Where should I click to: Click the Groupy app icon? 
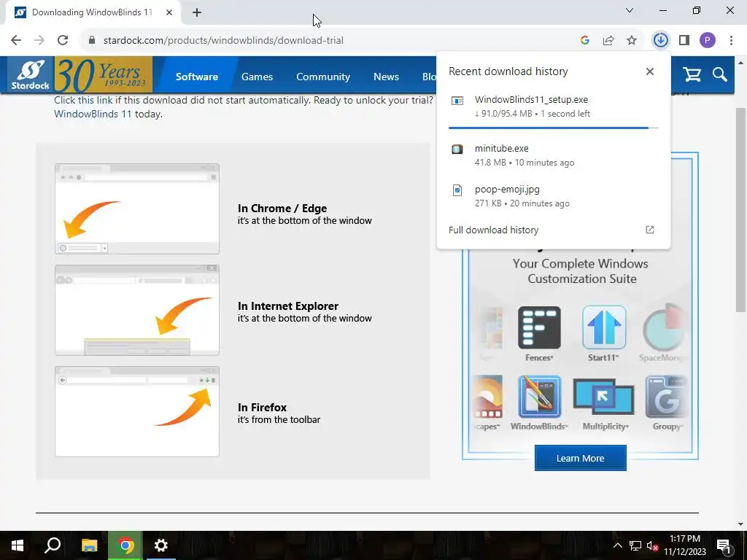(x=666, y=397)
